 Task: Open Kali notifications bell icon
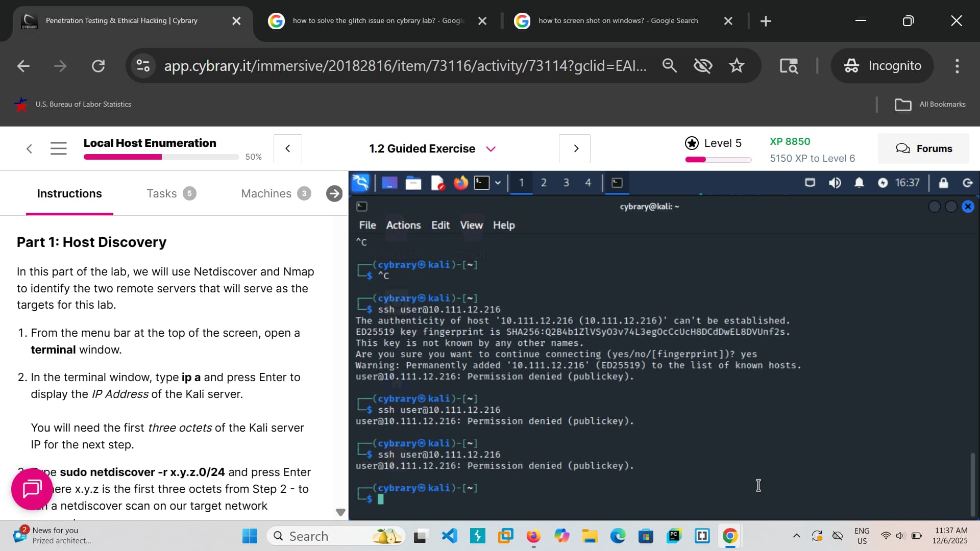[859, 183]
